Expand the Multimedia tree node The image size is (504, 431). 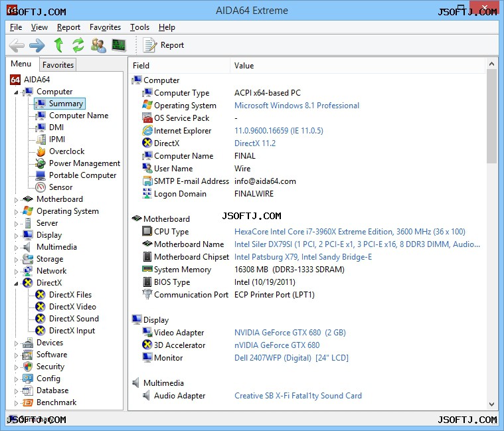pos(16,248)
